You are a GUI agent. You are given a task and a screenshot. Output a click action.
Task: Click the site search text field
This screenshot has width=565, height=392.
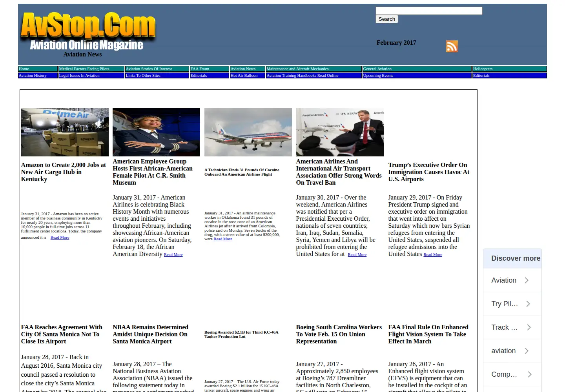tap(429, 11)
